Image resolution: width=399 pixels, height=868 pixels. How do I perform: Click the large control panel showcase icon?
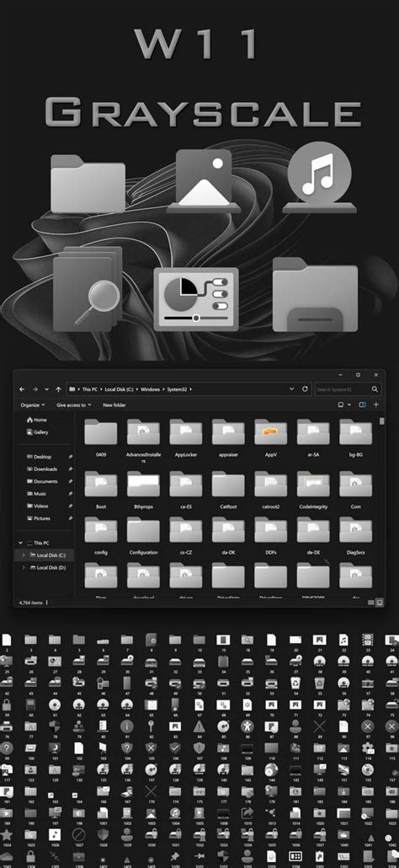point(196,299)
